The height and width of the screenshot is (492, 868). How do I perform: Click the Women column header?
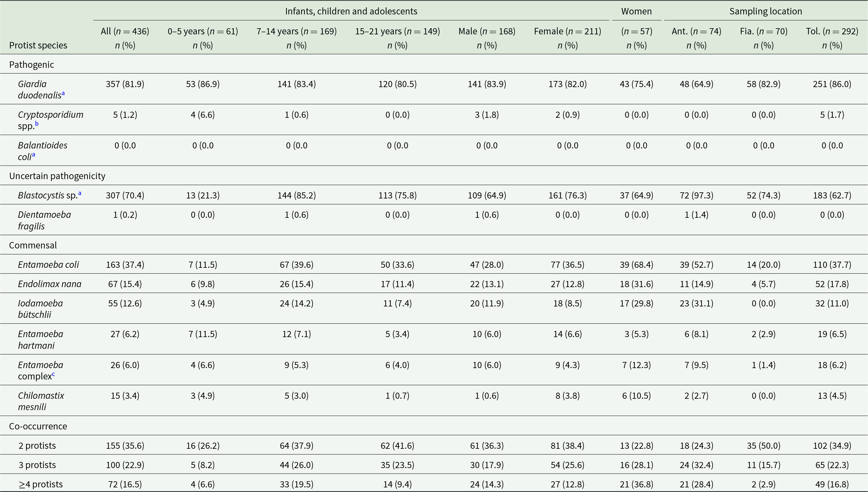tap(636, 11)
